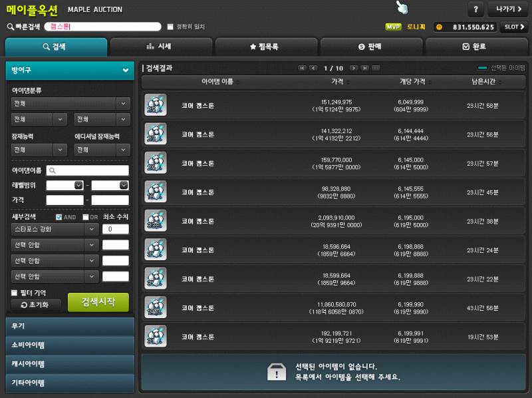Open the 판매 tab
Image resolution: width=532 pixels, height=398 pixels.
click(x=372, y=47)
